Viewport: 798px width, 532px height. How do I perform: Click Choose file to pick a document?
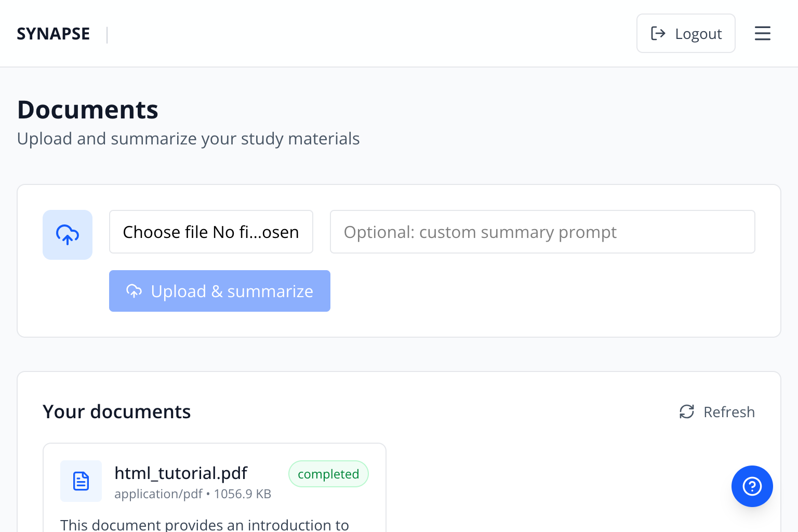pyautogui.click(x=211, y=232)
